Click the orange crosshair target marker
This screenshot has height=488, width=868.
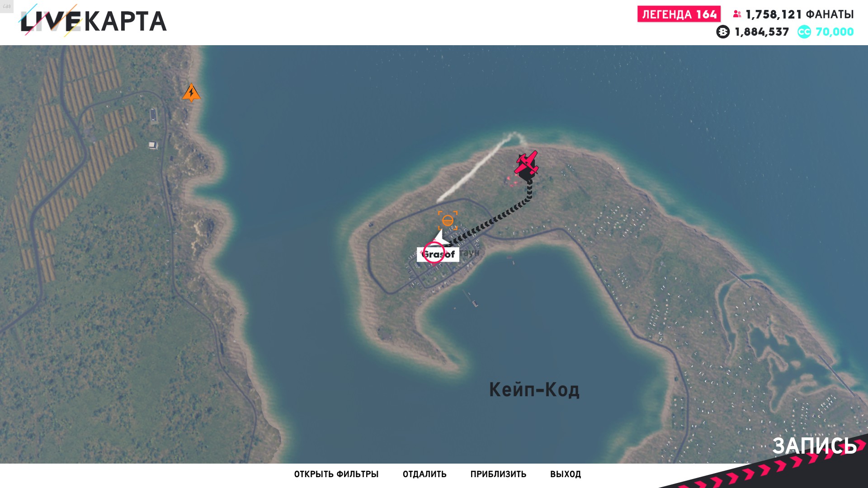pyautogui.click(x=448, y=221)
